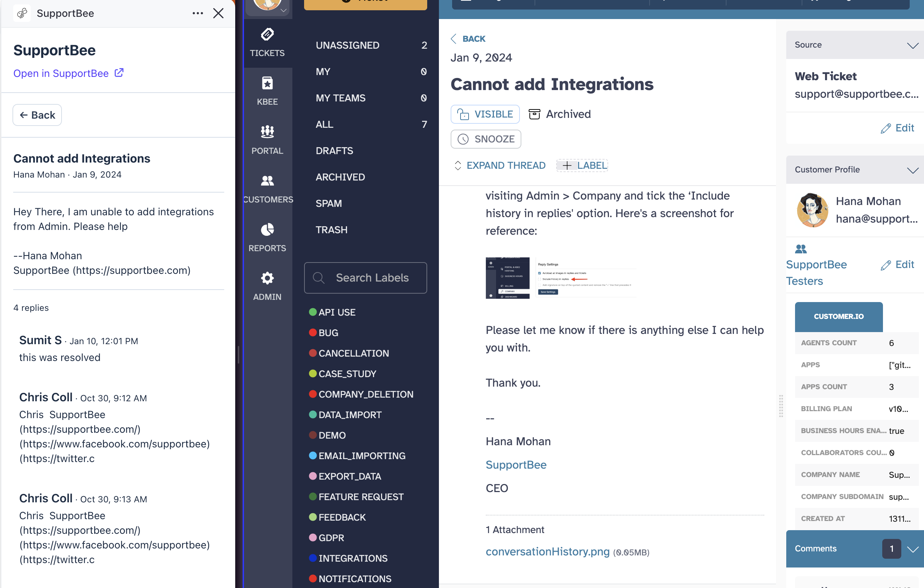924x588 pixels.
Task: Expand the Comments section chevron
Action: 913,549
